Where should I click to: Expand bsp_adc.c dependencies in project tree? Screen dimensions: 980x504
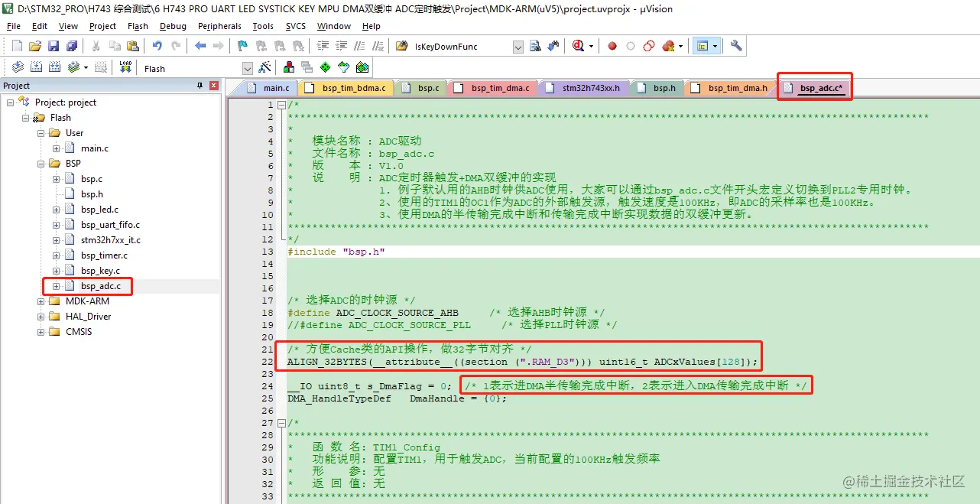click(57, 286)
